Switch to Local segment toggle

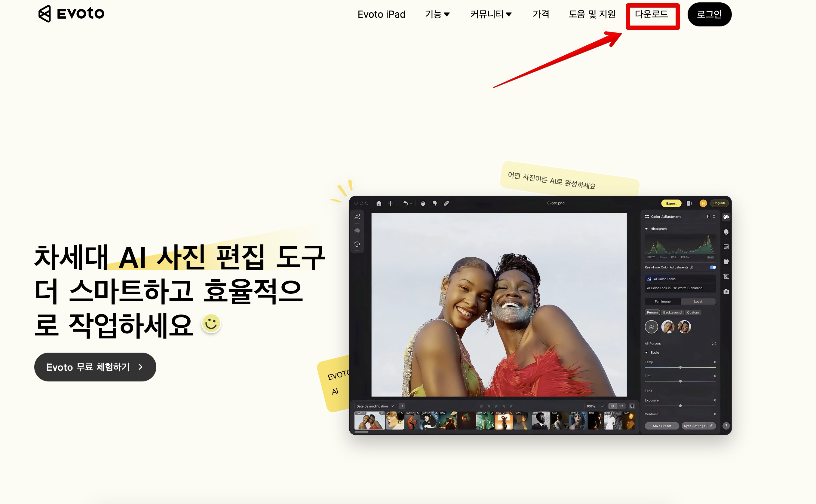698,301
